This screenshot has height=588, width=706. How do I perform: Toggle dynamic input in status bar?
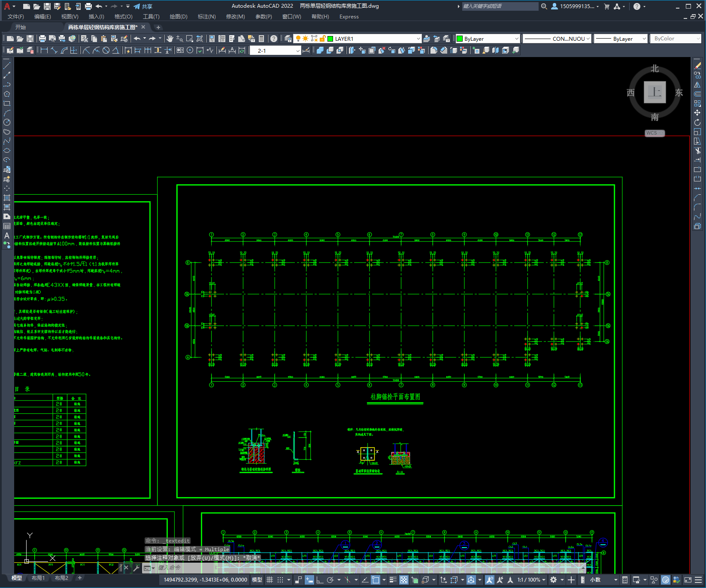[x=309, y=580]
